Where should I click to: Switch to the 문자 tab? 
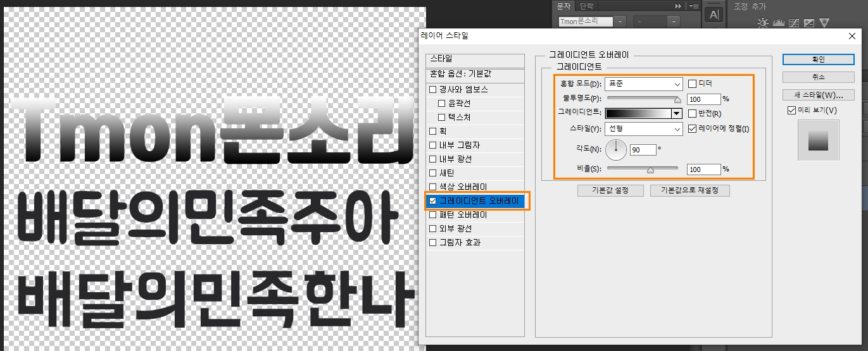(x=563, y=6)
